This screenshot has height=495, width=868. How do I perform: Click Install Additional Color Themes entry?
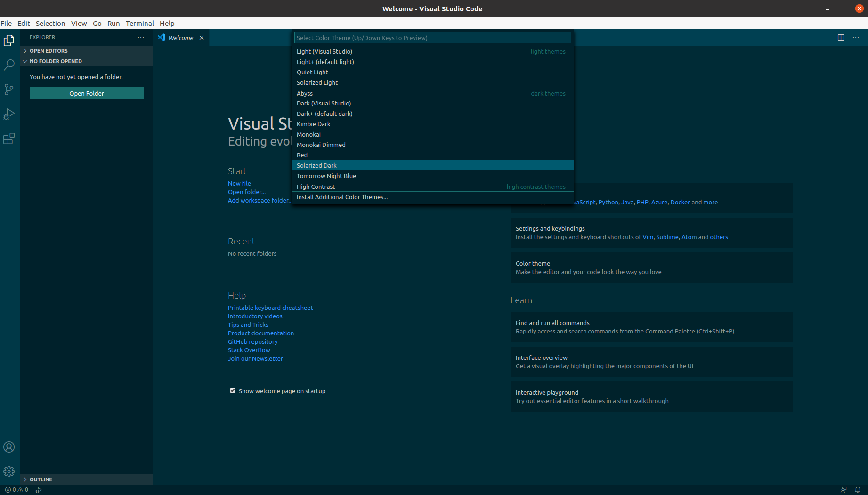coord(432,197)
